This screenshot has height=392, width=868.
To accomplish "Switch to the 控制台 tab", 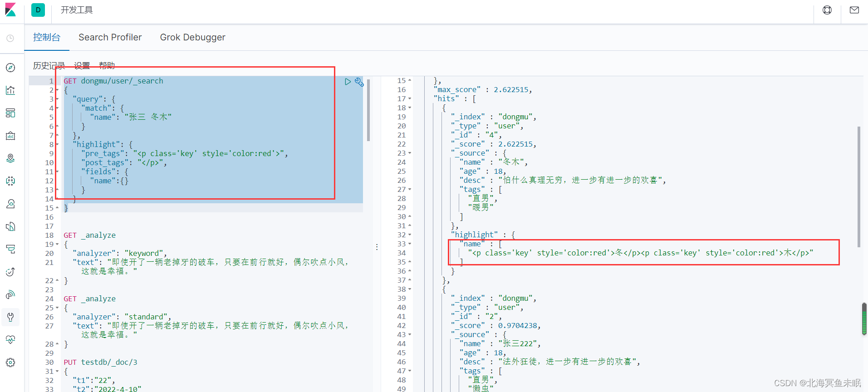I will [47, 37].
